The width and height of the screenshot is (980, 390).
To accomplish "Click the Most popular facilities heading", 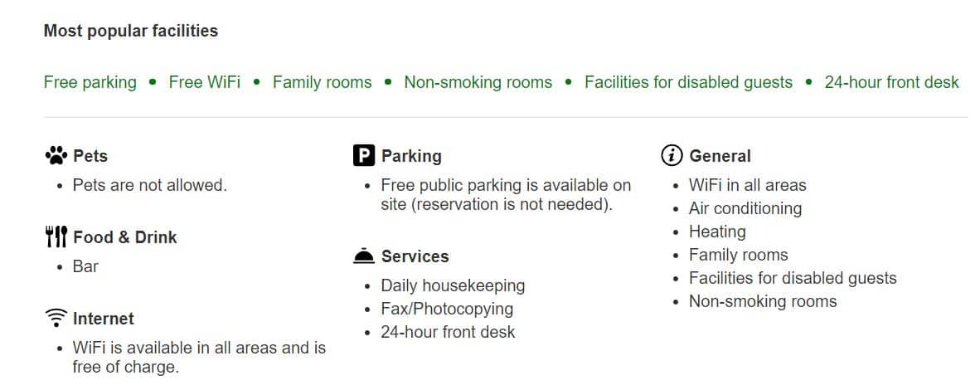I will (x=131, y=31).
